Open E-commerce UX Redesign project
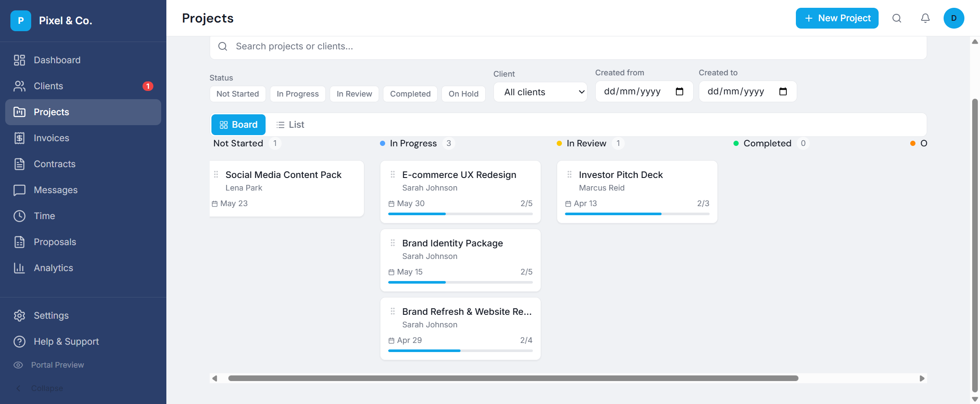Screen dimensions: 980x404 [x=459, y=175]
